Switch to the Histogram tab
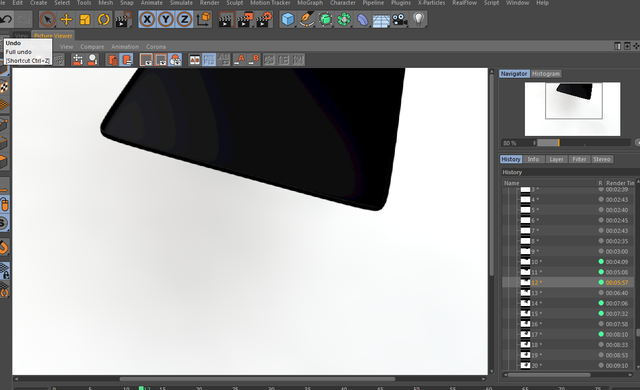This screenshot has width=640, height=390. click(546, 74)
